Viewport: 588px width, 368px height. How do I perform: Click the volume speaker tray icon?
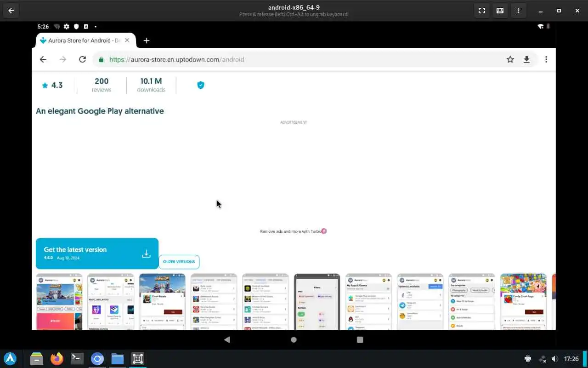click(554, 359)
